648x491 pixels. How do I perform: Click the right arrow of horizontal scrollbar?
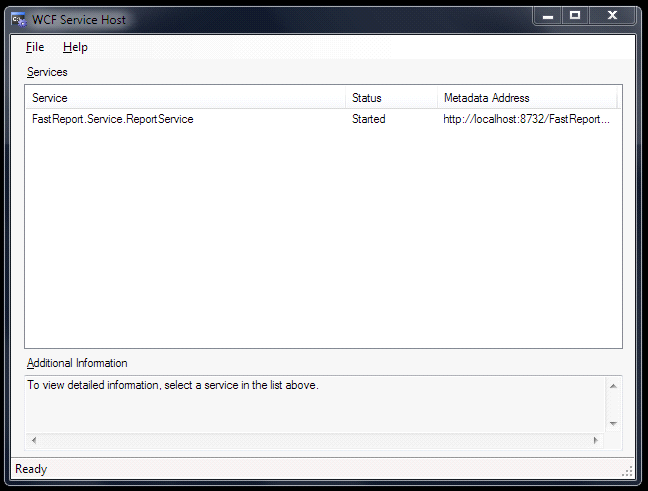tap(596, 441)
